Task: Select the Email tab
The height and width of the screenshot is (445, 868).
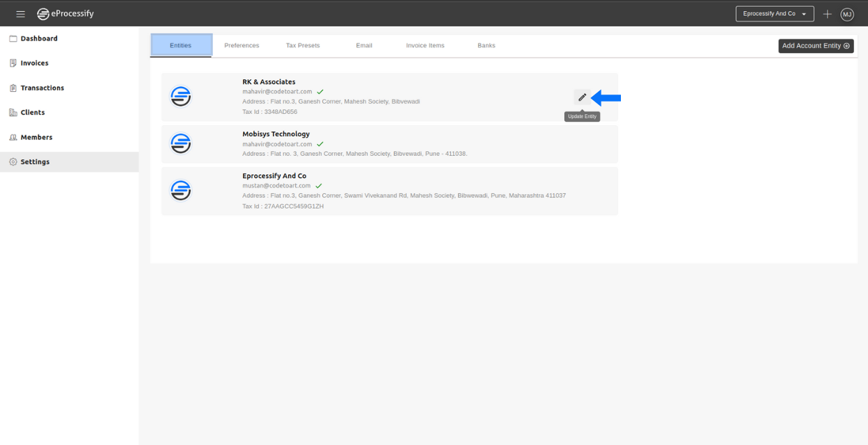Action: [364, 45]
